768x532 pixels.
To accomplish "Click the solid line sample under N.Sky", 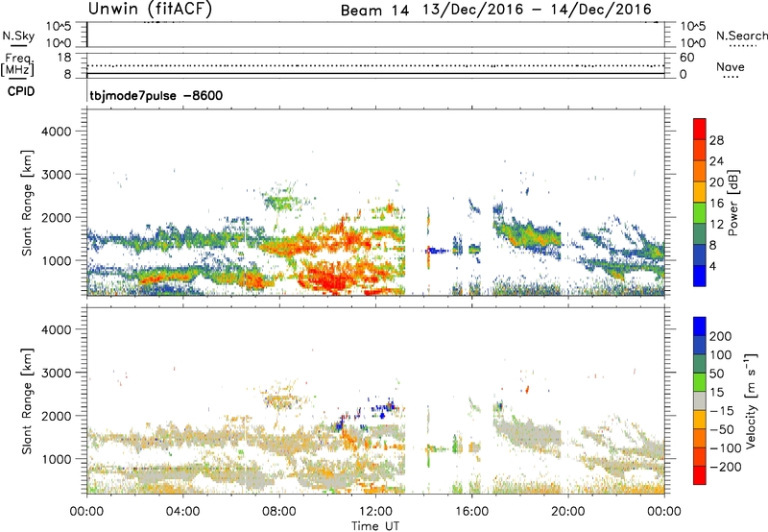I will point(18,46).
